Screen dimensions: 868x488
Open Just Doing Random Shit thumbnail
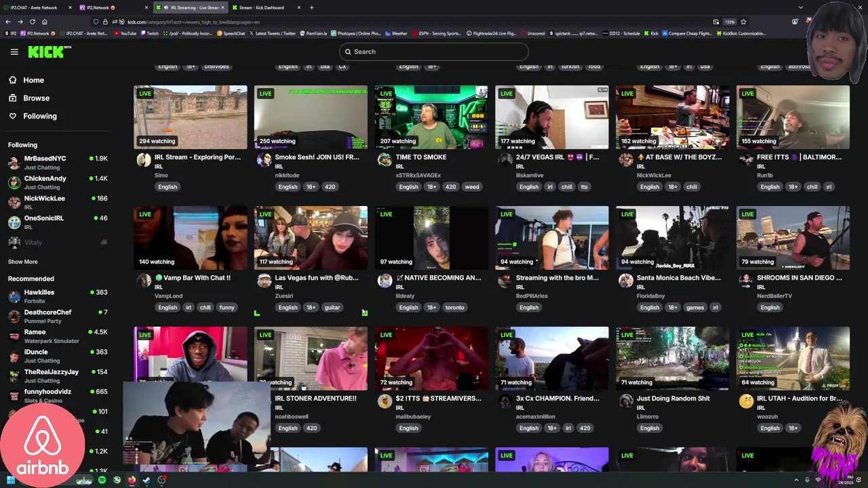[x=673, y=359]
